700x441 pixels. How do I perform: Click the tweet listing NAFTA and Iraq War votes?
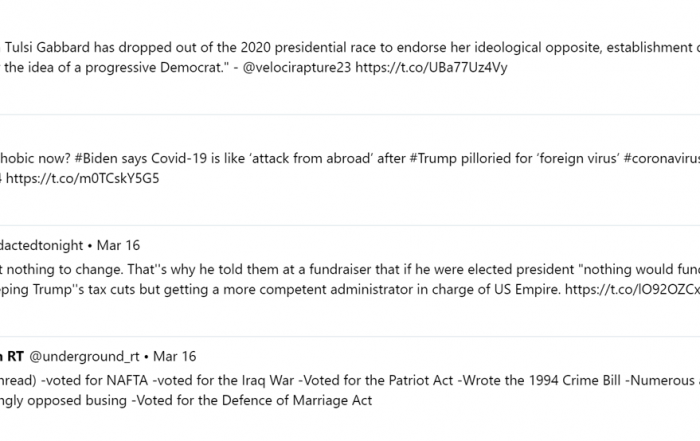(350, 391)
